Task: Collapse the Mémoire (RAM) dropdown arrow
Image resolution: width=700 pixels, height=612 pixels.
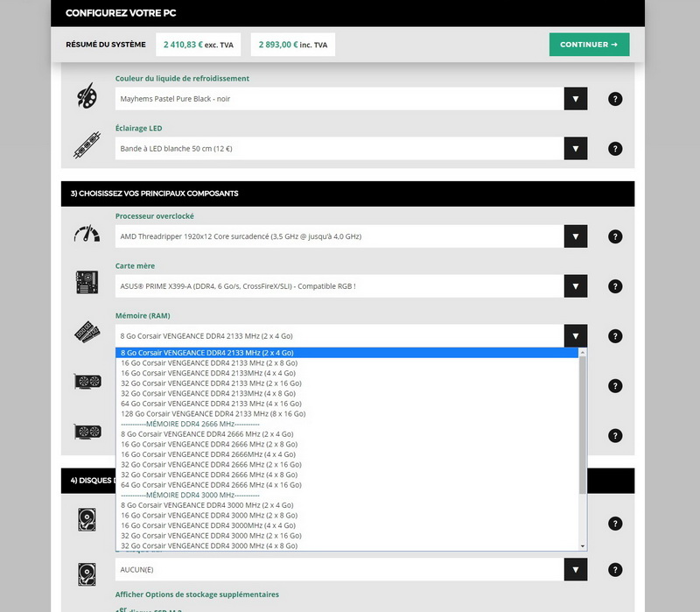Action: [x=576, y=336]
